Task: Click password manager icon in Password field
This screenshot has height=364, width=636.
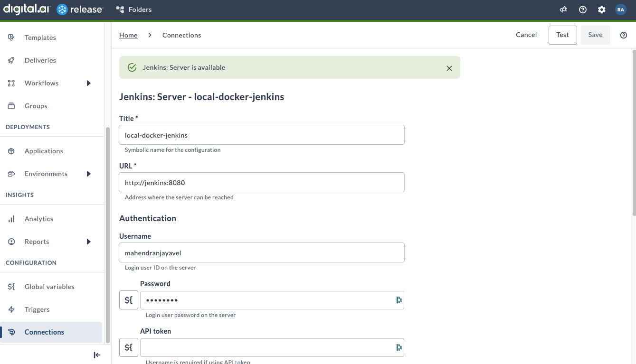Action: click(x=399, y=300)
